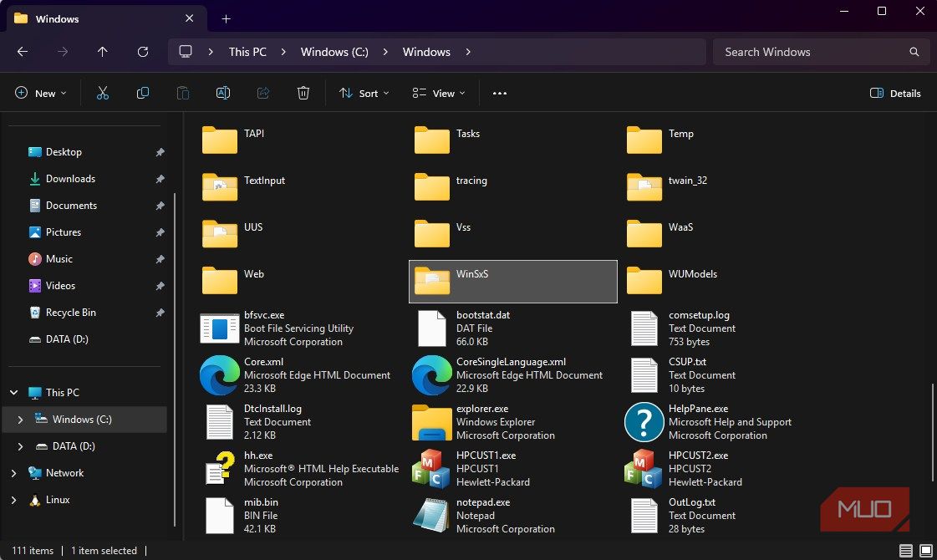This screenshot has height=560, width=937.
Task: Refresh the current folder view
Action: 143,52
